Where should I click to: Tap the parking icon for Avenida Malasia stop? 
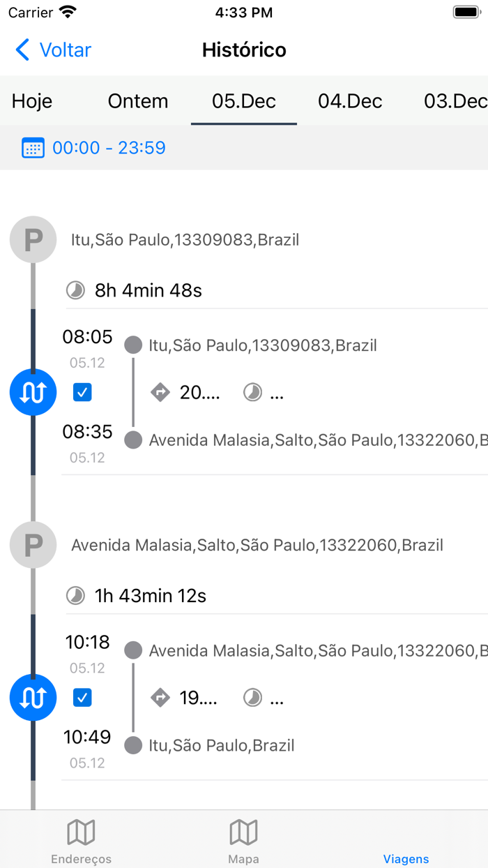(x=33, y=545)
